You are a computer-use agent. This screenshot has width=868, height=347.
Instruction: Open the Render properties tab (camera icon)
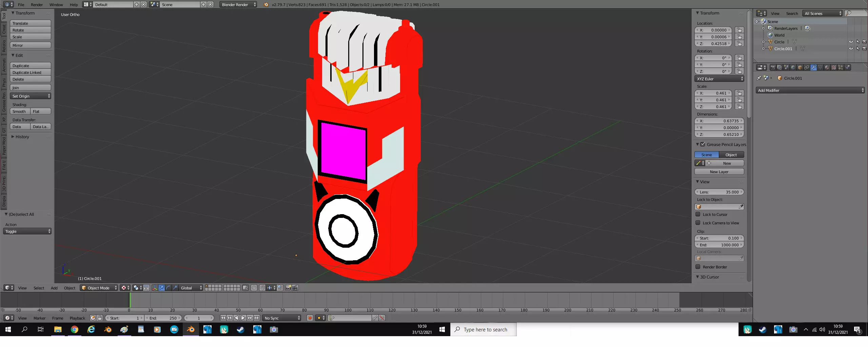[x=773, y=67]
